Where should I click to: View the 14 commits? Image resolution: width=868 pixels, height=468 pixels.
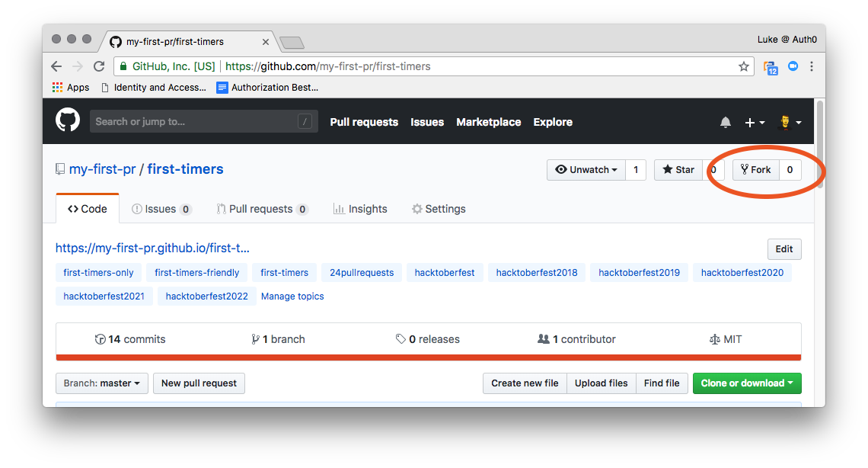130,339
